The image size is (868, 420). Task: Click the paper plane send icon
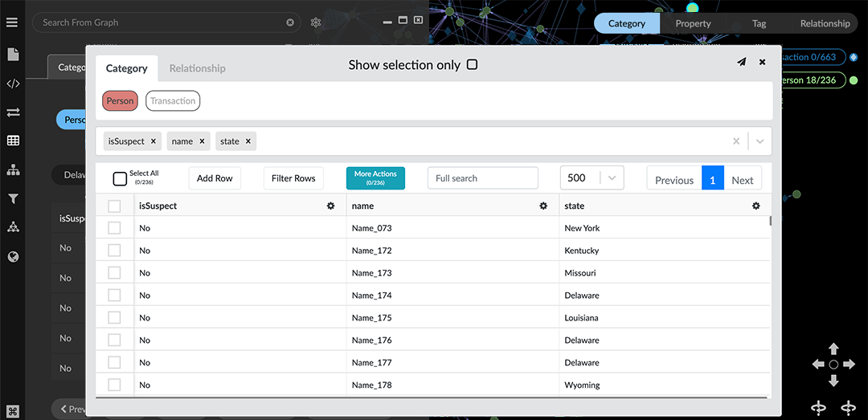coord(741,62)
